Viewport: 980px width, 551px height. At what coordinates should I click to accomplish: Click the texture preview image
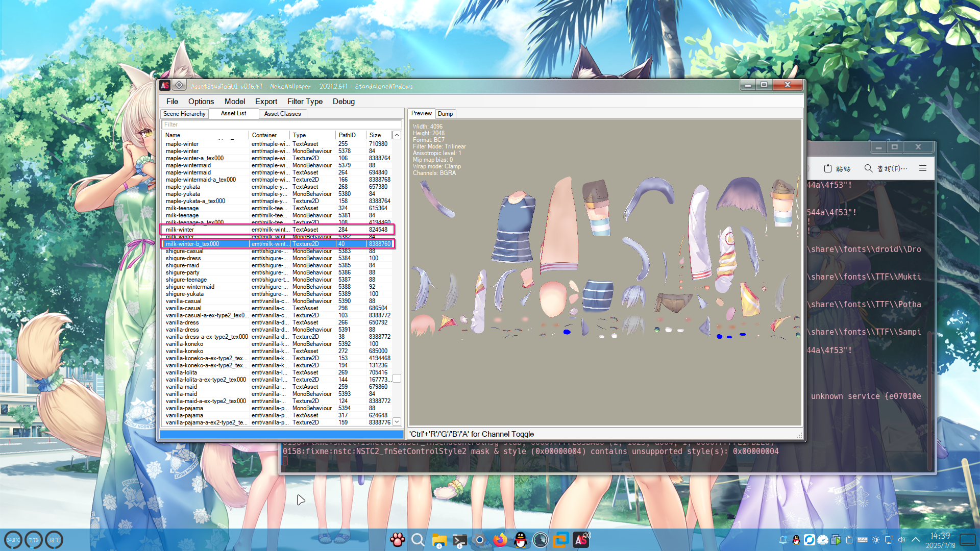coord(605,273)
